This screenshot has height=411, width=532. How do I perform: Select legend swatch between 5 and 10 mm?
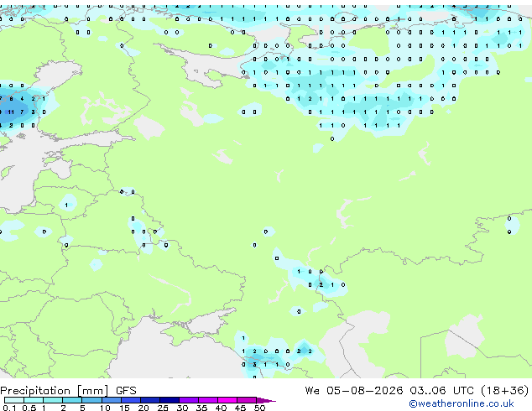(91, 400)
